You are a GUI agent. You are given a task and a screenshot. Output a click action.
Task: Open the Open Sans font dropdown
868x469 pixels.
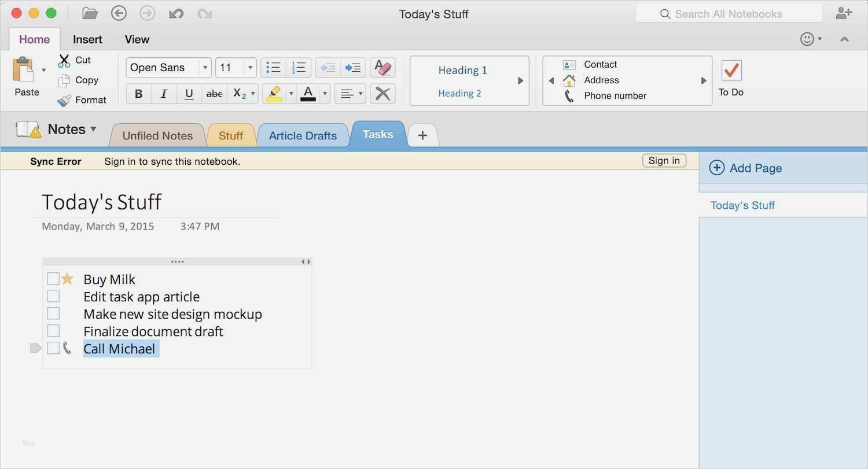pyautogui.click(x=205, y=67)
